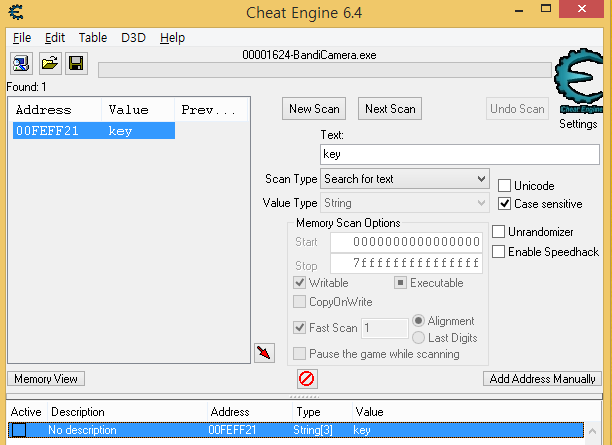
Task: Toggle Case sensitive checkbox
Action: 504,203
